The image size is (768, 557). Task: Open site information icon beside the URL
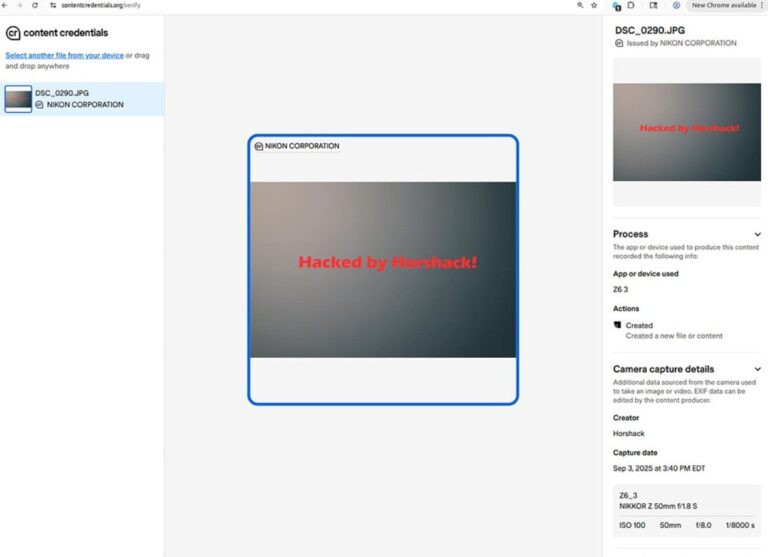tap(53, 5)
